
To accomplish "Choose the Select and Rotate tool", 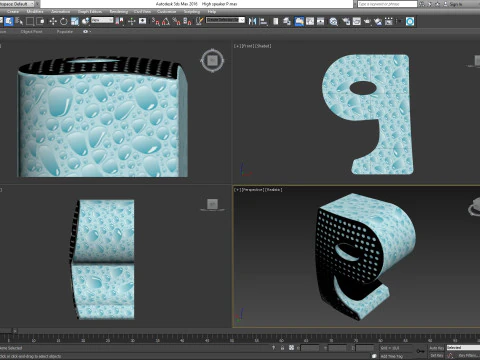I will pos(63,21).
